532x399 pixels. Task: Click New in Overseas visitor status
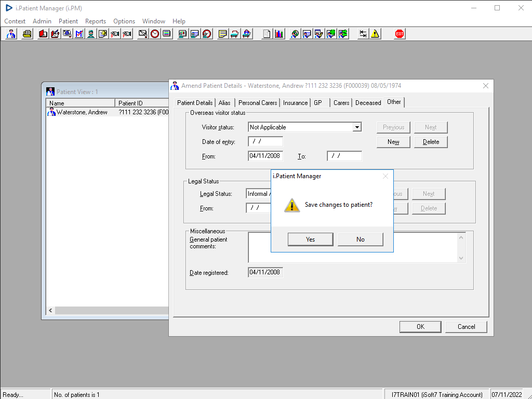[393, 142]
